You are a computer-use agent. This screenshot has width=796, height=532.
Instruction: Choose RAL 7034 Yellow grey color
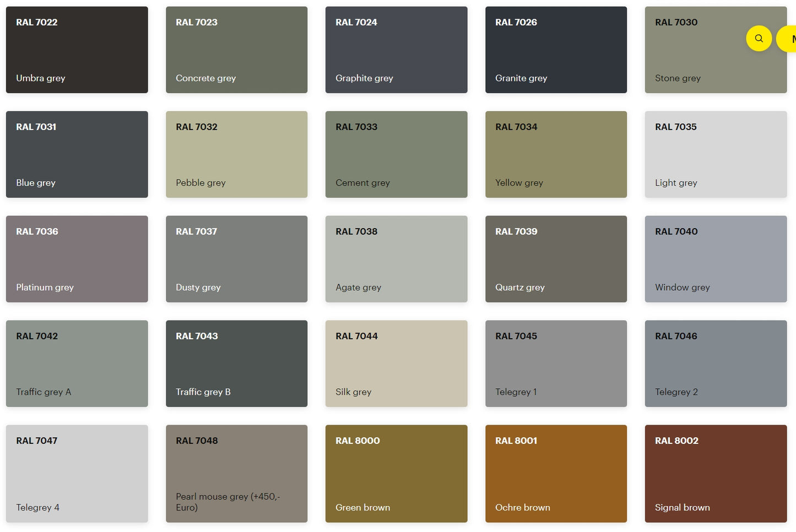click(x=556, y=154)
